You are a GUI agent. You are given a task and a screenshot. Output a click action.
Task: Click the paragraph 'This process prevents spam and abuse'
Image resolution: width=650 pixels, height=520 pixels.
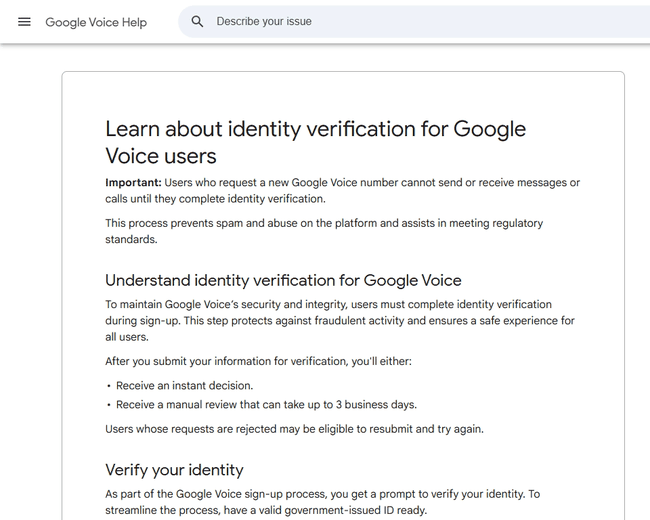coord(324,231)
